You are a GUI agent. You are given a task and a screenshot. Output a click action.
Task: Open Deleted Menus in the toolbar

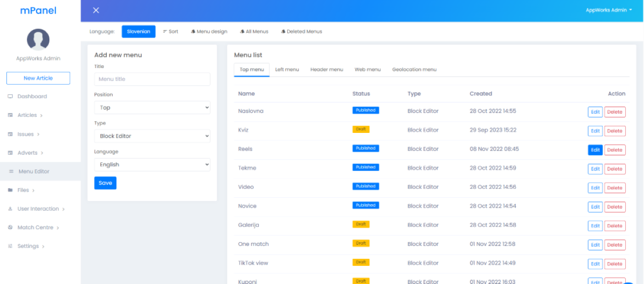coord(302,32)
